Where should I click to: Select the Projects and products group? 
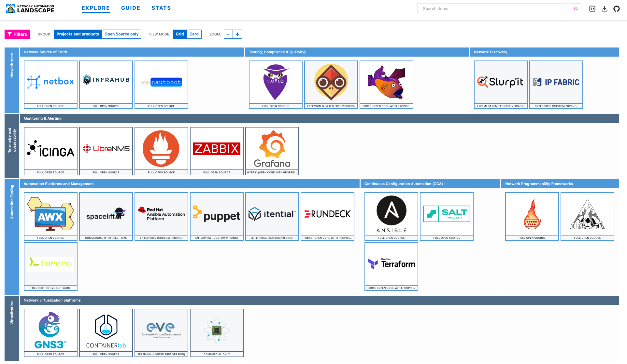coord(78,34)
